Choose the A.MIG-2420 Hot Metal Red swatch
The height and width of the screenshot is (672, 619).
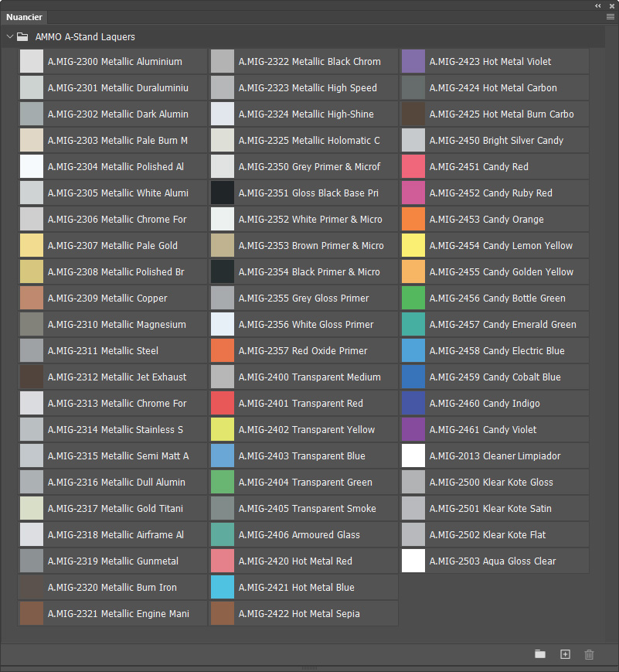pos(223,561)
